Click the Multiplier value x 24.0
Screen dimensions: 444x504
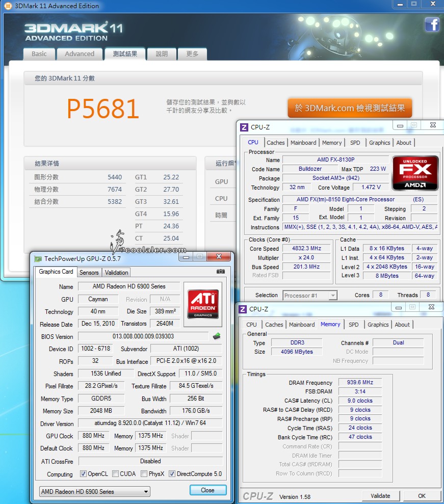click(306, 258)
